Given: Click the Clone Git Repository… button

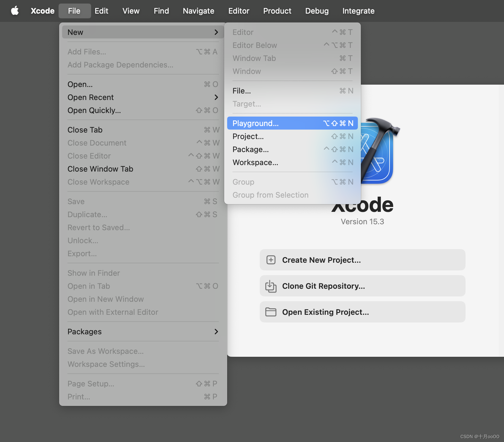Looking at the screenshot, I should pyautogui.click(x=362, y=286).
